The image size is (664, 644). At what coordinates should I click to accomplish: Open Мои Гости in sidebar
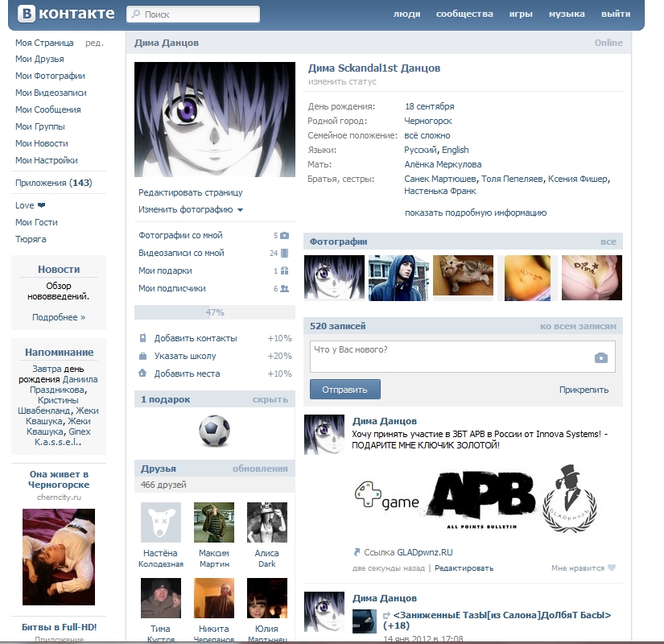pyautogui.click(x=36, y=222)
